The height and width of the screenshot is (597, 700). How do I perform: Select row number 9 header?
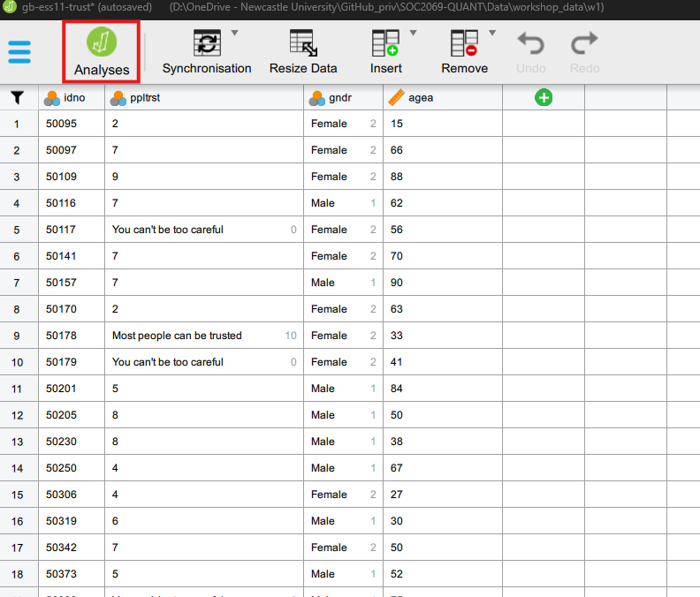coord(18,336)
